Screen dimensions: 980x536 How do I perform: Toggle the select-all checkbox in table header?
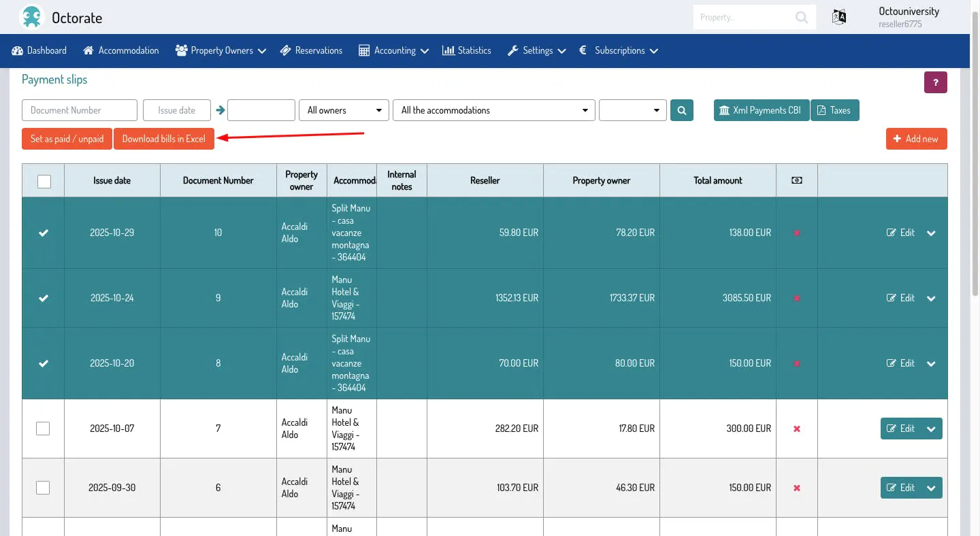coord(44,181)
